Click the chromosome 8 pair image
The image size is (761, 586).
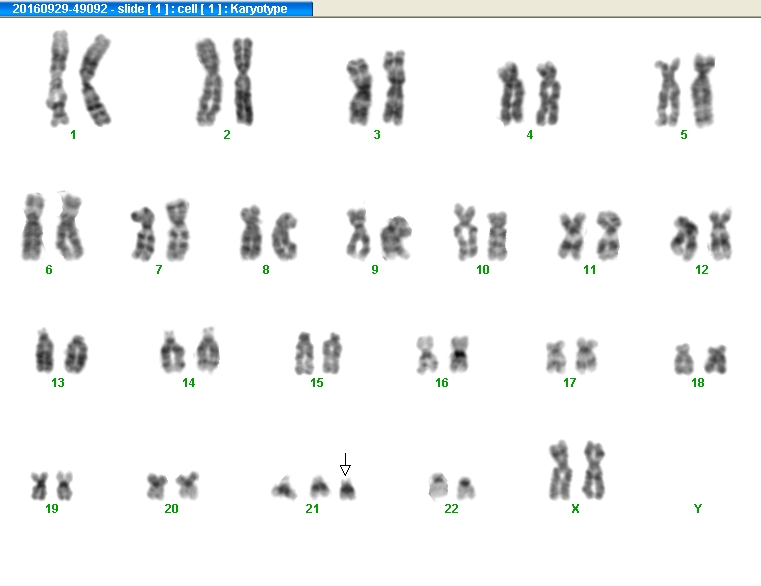pos(268,233)
